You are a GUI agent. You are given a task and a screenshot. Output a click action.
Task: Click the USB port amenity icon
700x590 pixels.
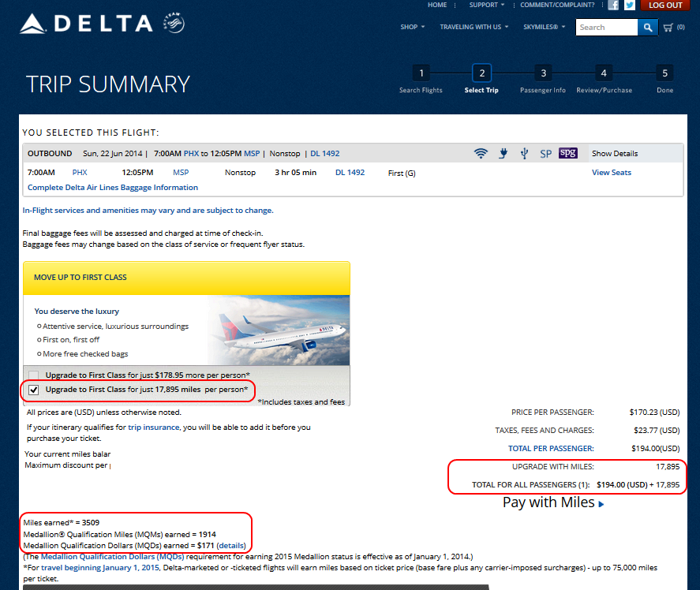(524, 153)
